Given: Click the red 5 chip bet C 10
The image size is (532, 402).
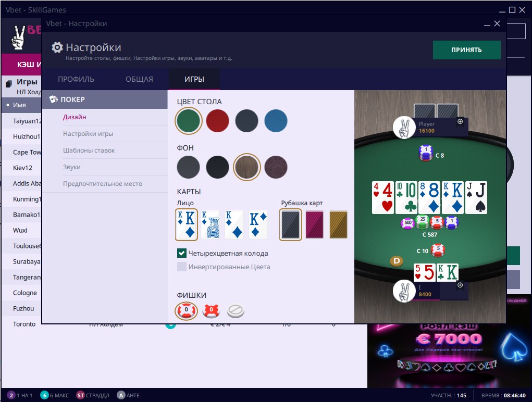Looking at the screenshot, I should (x=438, y=250).
